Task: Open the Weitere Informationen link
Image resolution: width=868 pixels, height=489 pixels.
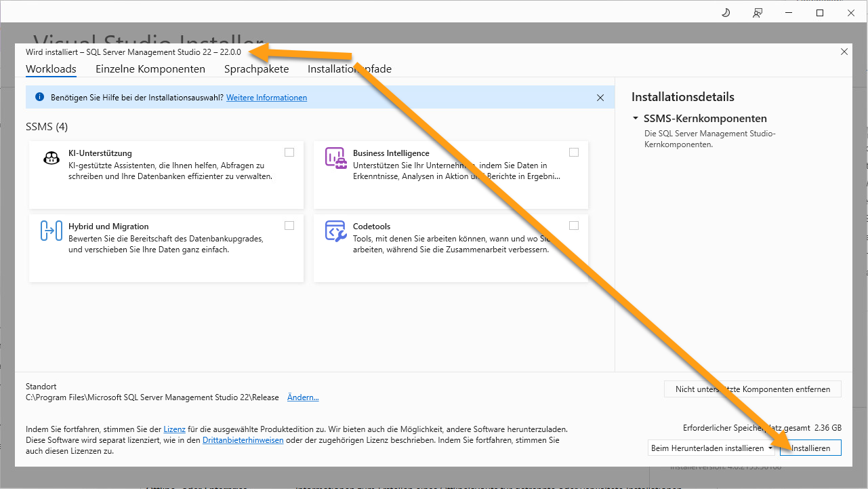Action: (266, 98)
